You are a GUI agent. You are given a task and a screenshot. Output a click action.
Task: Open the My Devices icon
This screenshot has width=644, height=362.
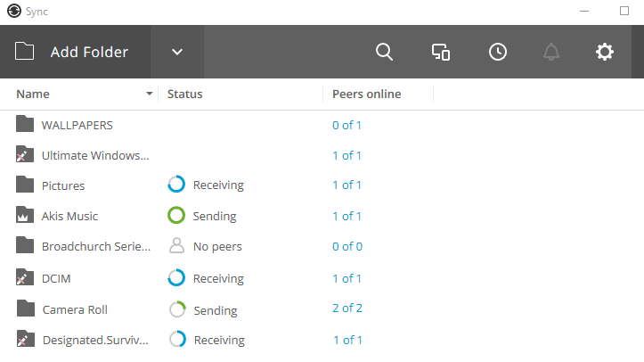point(441,53)
